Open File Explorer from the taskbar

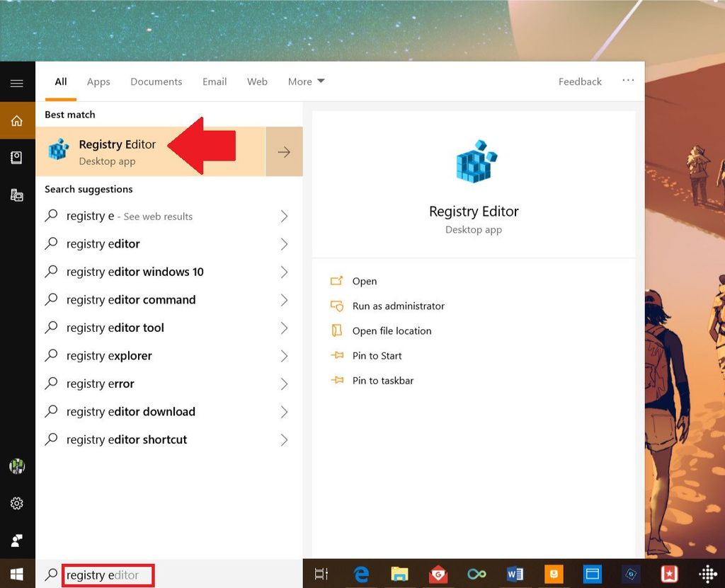(400, 574)
